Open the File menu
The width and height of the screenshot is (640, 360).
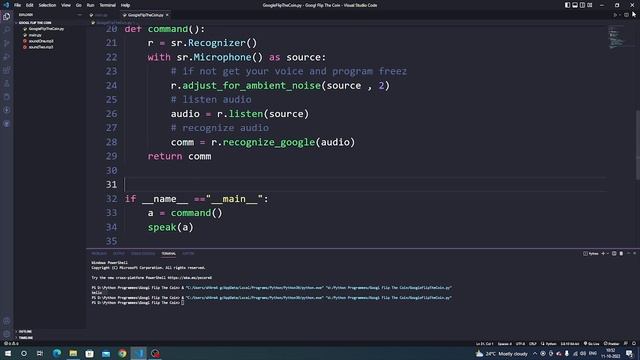18,5
